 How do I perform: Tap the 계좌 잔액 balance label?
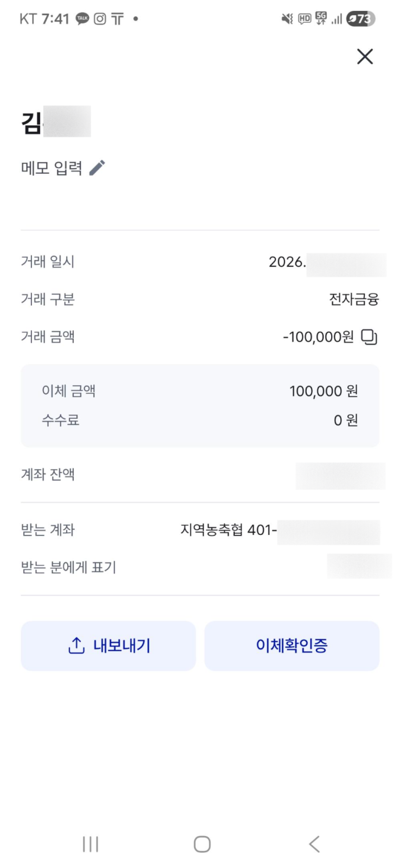[48, 474]
